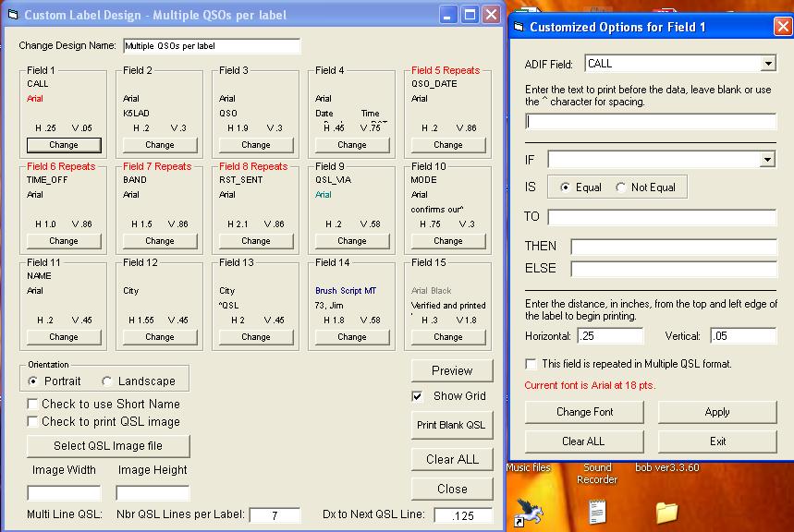Image resolution: width=794 pixels, height=532 pixels.
Task: Click Clear ALL in Customized Options window
Action: [x=584, y=441]
